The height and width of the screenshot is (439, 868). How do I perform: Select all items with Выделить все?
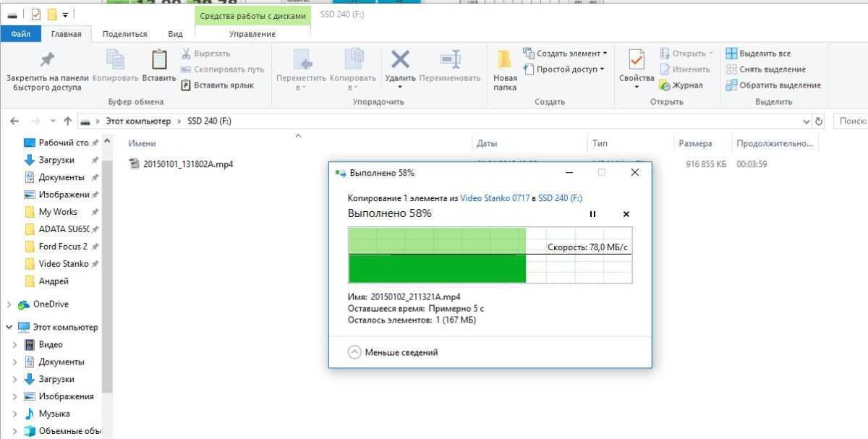coord(757,54)
